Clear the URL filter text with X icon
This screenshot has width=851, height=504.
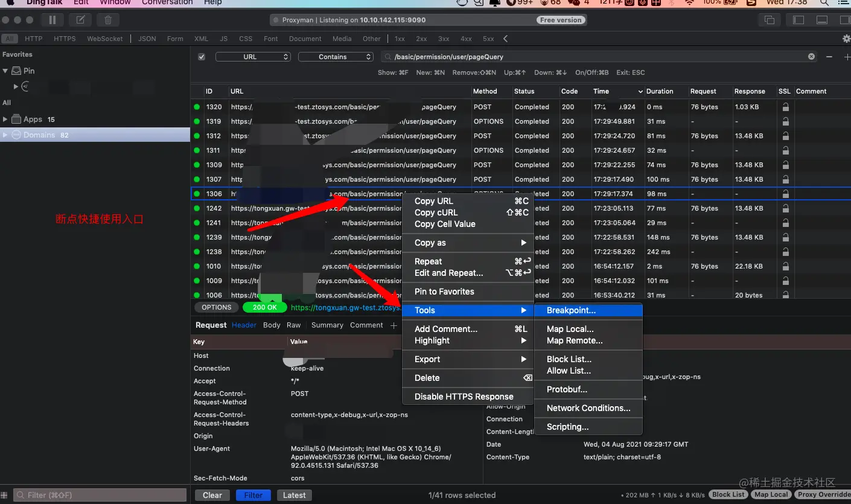(812, 57)
